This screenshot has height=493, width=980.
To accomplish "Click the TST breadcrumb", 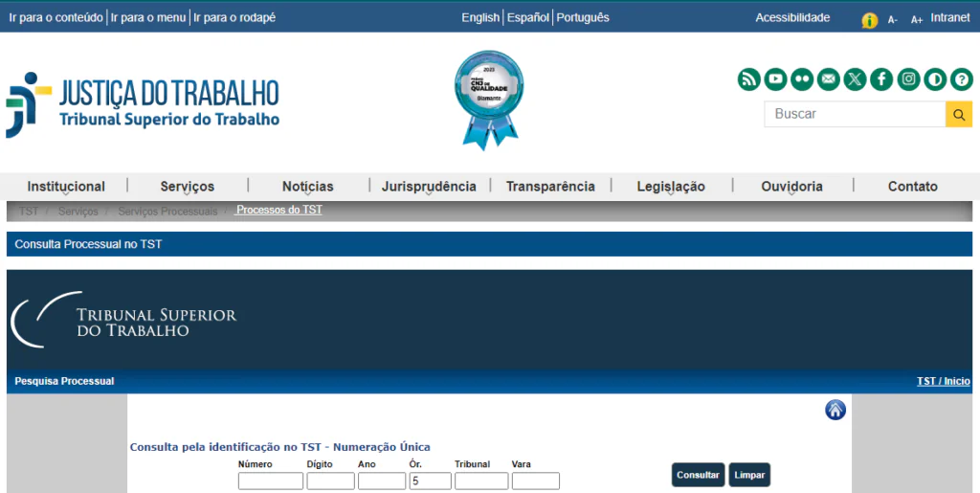I will click(x=28, y=212).
